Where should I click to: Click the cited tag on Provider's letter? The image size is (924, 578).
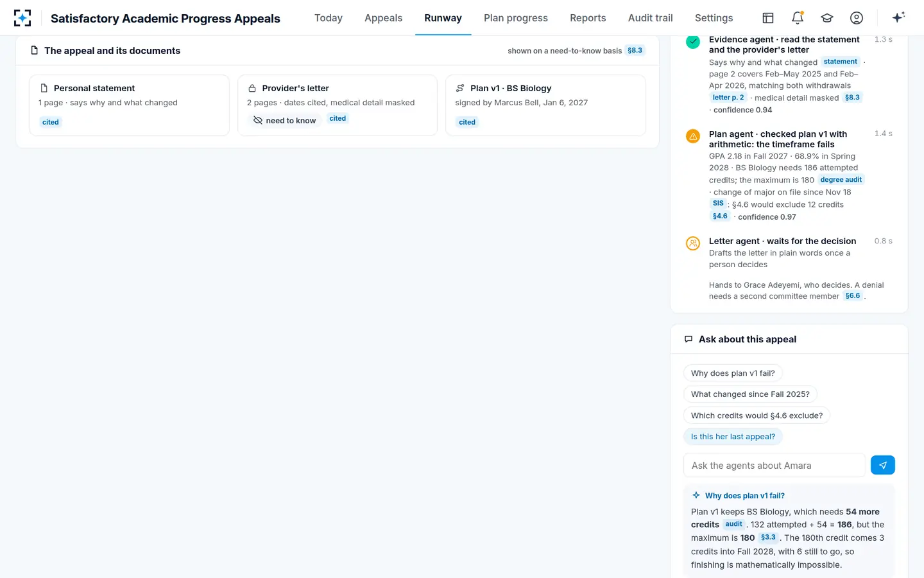(x=338, y=118)
